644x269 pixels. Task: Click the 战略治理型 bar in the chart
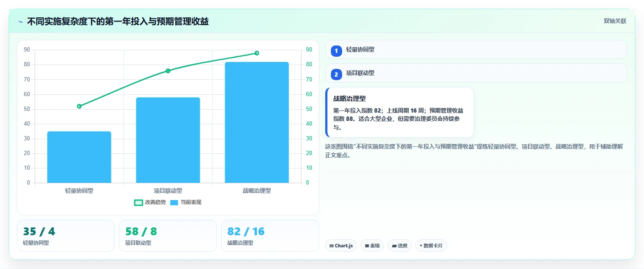257,122
